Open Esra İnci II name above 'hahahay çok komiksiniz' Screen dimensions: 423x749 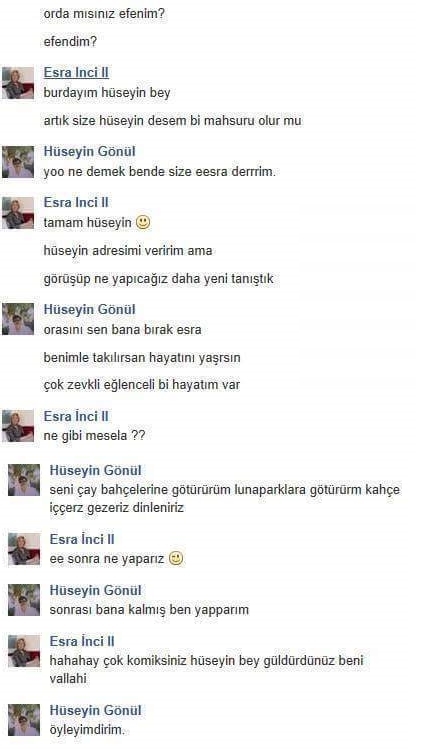click(82, 641)
